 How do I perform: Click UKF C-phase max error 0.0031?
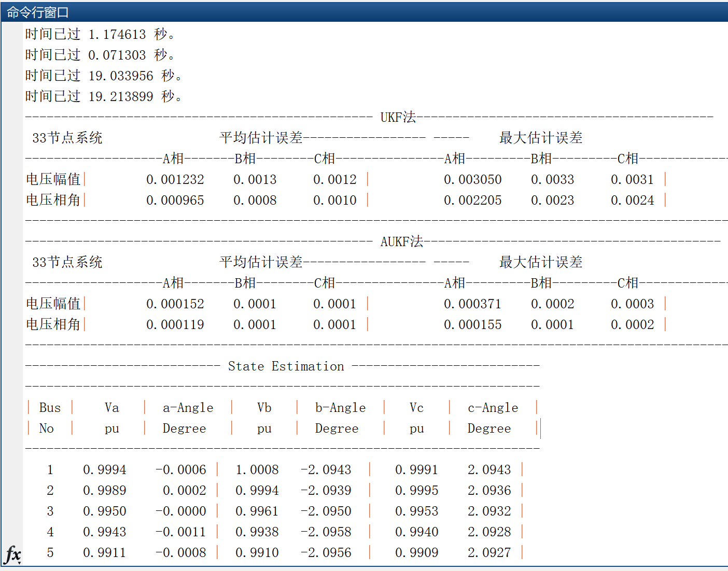pyautogui.click(x=633, y=180)
